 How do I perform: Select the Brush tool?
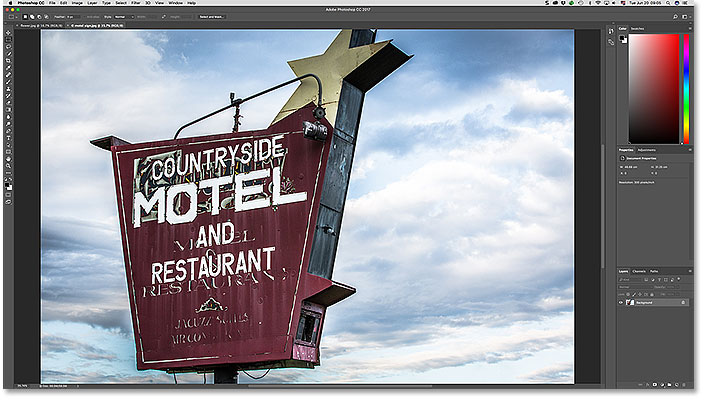pos(9,82)
